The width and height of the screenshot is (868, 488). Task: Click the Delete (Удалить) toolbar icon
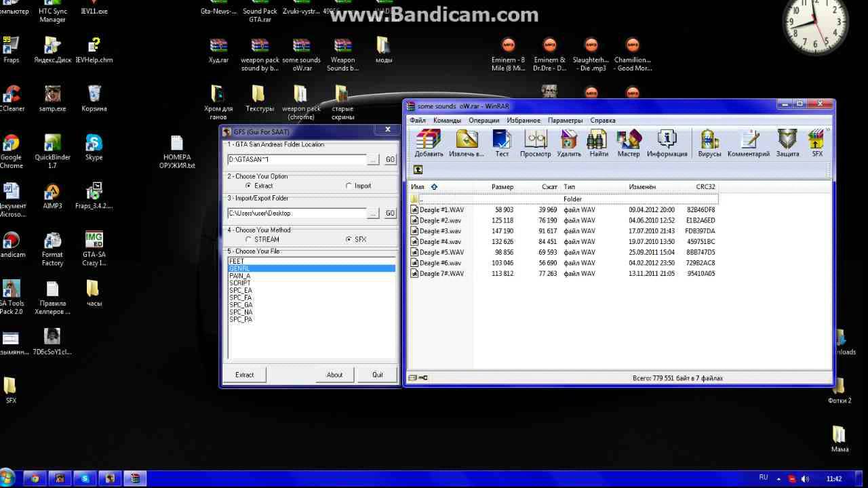[x=569, y=144]
